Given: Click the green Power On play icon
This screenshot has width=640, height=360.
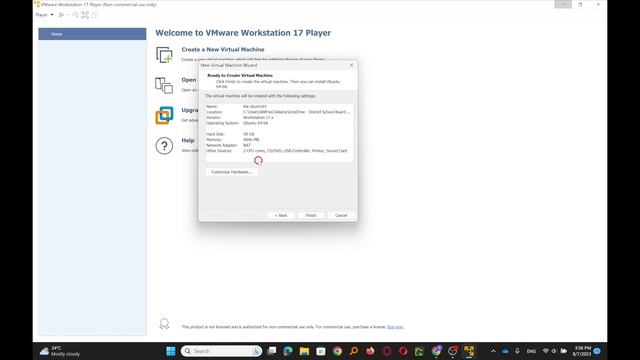Looking at the screenshot, I should [x=61, y=15].
